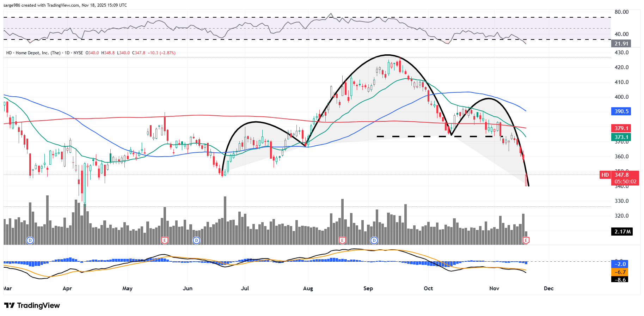Open the June dividend marker

[x=197, y=240]
